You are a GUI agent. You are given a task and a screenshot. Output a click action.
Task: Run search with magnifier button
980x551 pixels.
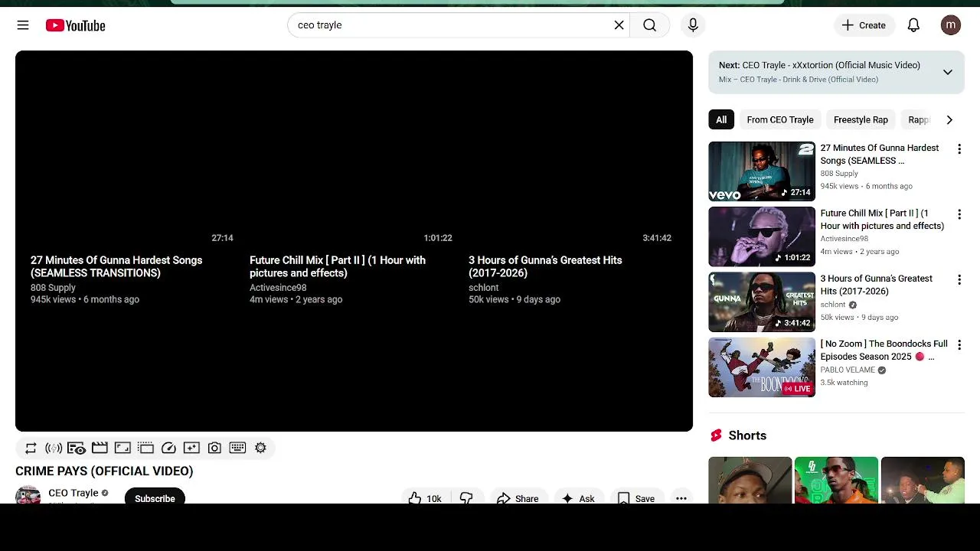(649, 25)
